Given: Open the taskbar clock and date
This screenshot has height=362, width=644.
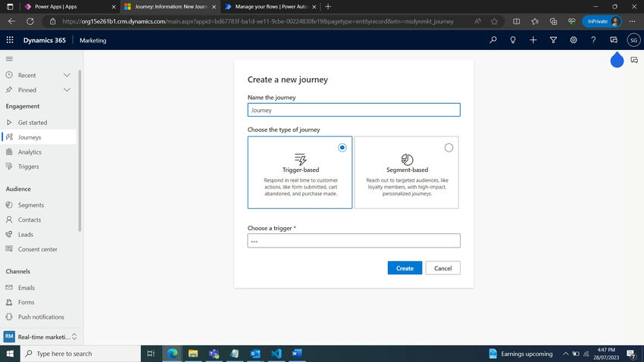Looking at the screenshot, I should click(x=606, y=354).
